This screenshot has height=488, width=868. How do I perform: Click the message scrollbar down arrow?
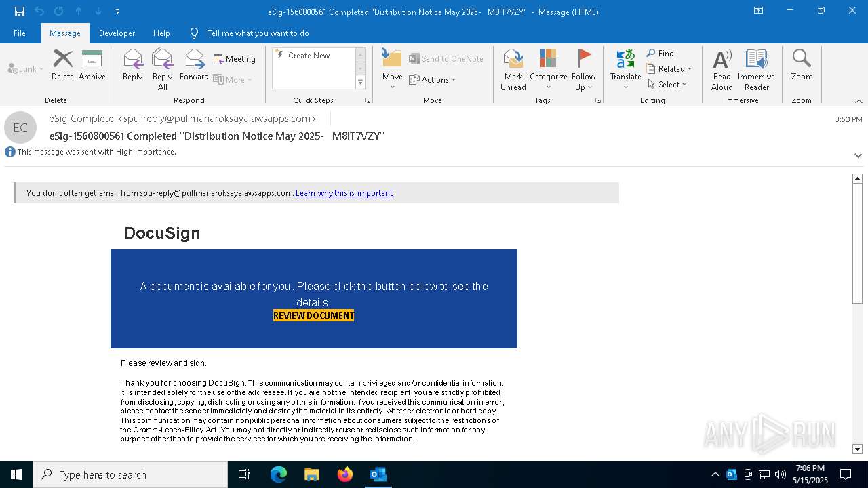857,449
